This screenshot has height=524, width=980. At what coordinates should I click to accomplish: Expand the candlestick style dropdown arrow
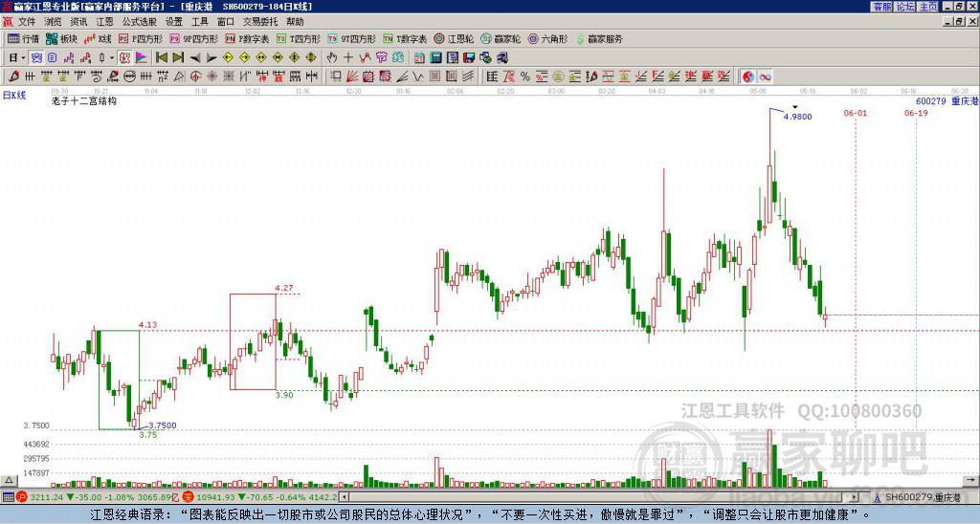pyautogui.click(x=112, y=57)
